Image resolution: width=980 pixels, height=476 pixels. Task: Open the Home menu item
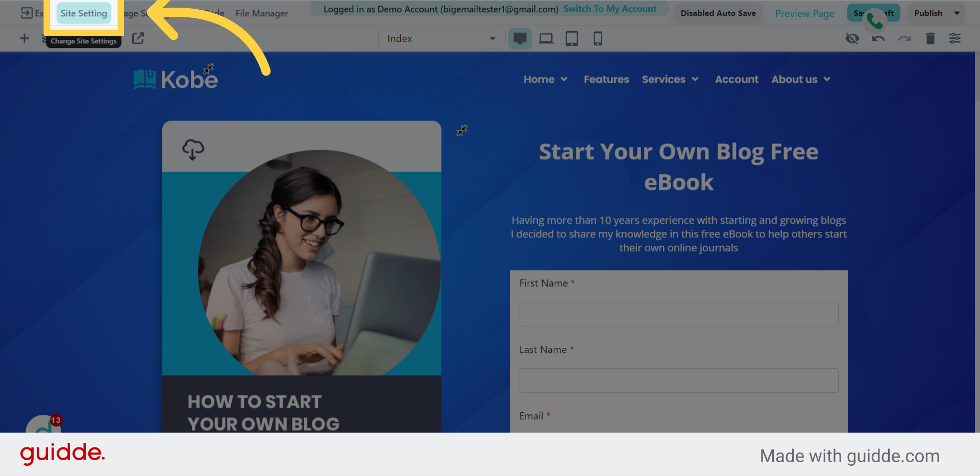pos(539,79)
